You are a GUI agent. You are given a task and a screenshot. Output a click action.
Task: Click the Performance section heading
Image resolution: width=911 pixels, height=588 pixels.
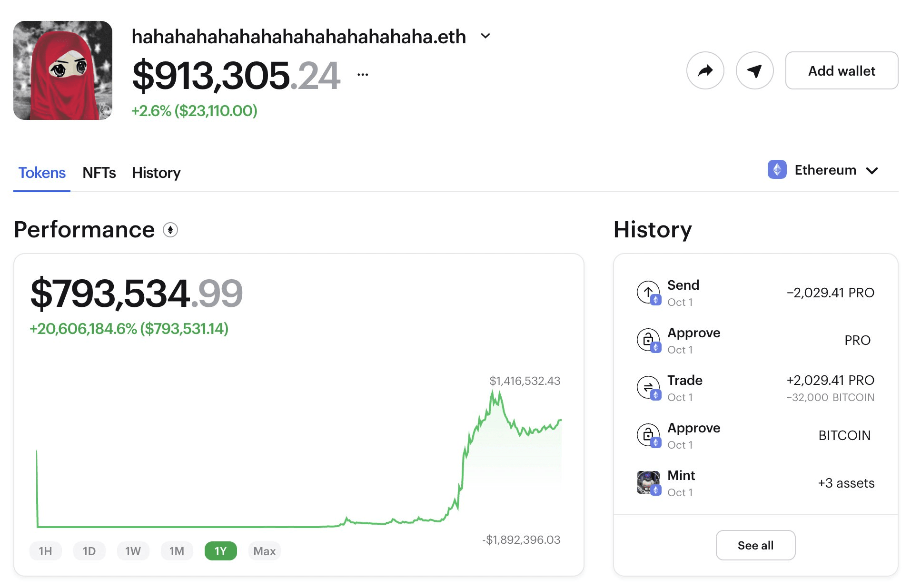point(84,230)
